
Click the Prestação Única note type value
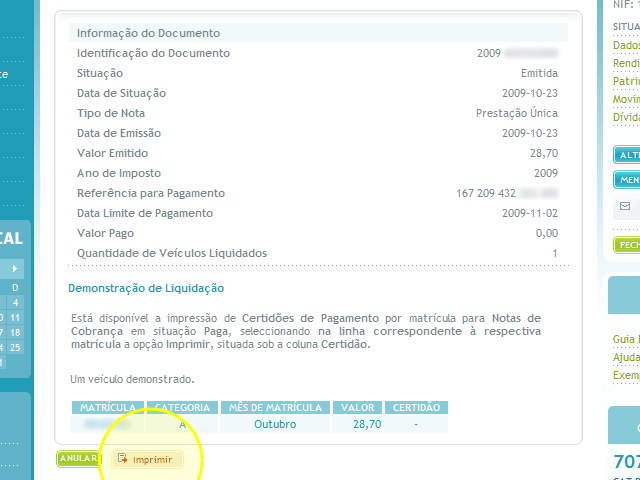[x=517, y=113]
